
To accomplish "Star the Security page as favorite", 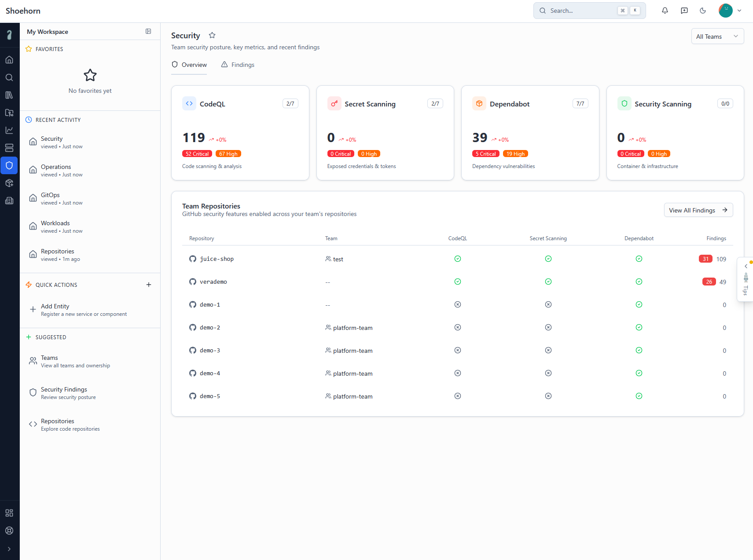I will click(x=212, y=35).
